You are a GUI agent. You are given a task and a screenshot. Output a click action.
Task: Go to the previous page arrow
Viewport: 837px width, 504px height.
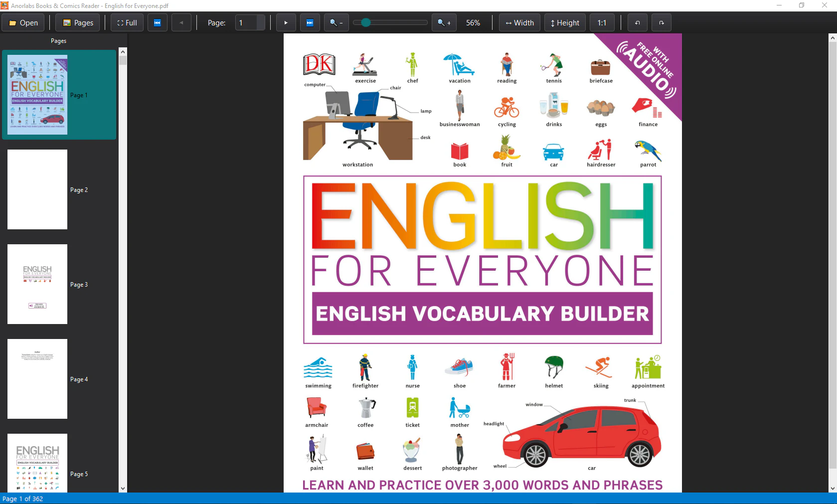point(181,23)
